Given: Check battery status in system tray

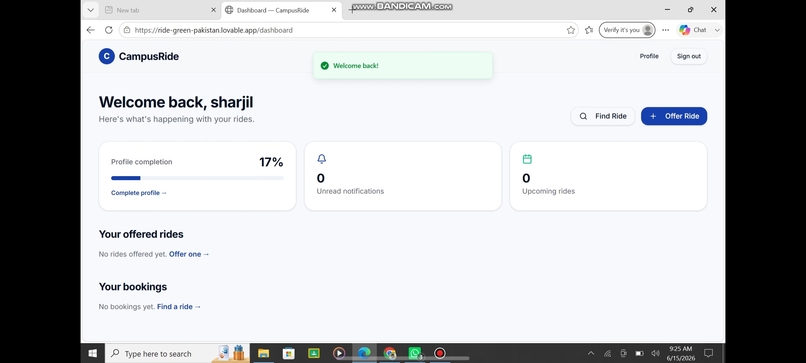Looking at the screenshot, I should pyautogui.click(x=639, y=353).
